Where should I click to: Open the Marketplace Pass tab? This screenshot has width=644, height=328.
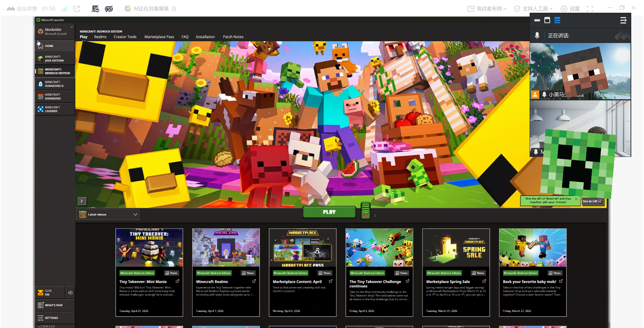tap(159, 37)
